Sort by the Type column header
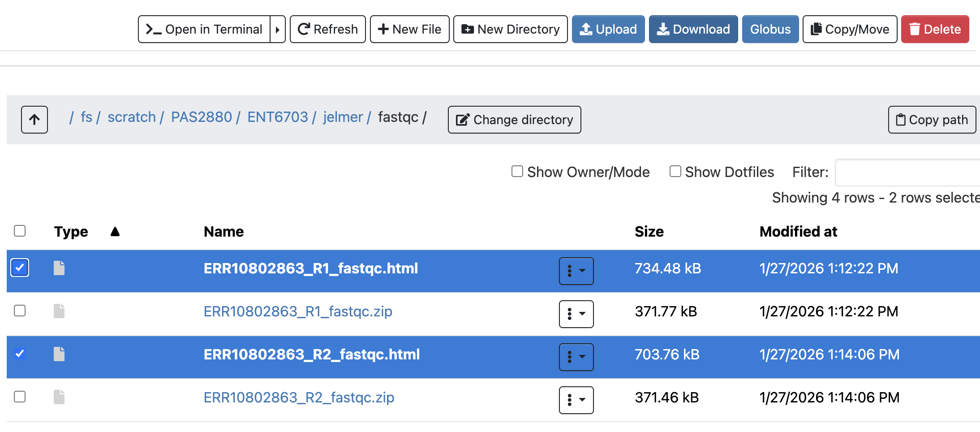Image resolution: width=980 pixels, height=432 pixels. (x=71, y=232)
